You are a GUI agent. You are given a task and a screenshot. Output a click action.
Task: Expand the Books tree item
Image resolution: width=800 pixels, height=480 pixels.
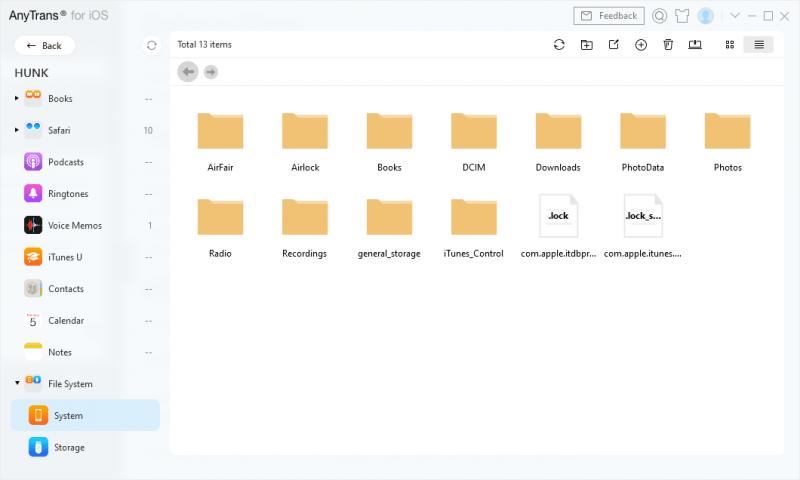click(x=17, y=98)
